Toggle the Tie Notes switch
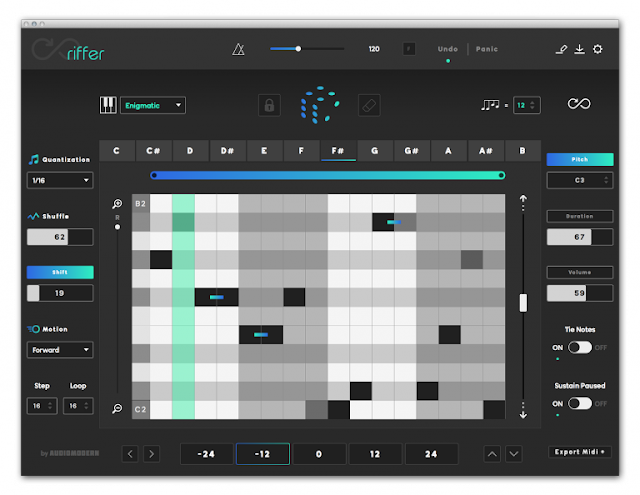This screenshot has width=640, height=495. 580,347
